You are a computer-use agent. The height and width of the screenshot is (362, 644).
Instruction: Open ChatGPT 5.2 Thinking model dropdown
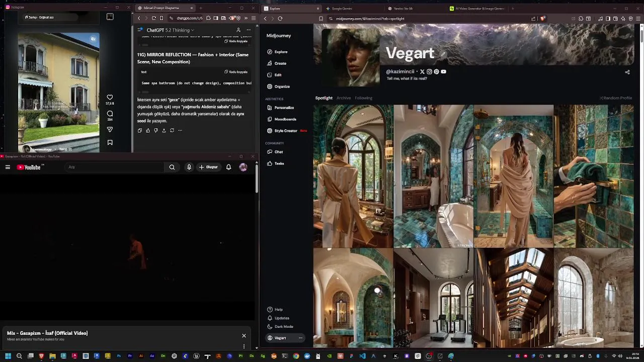(170, 30)
